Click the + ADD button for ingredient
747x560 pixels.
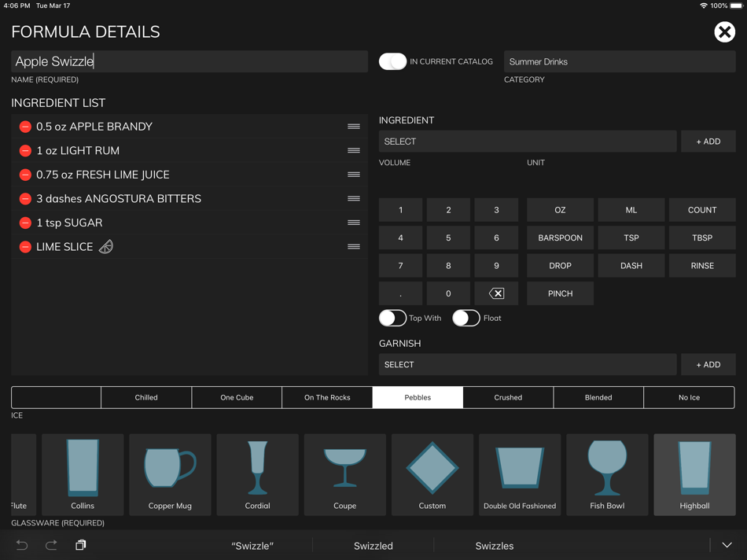click(708, 142)
